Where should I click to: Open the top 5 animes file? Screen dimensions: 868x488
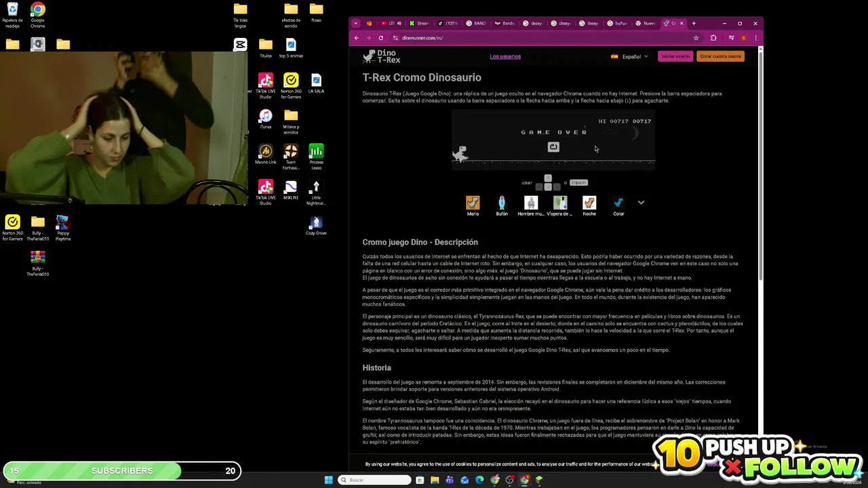pos(291,49)
